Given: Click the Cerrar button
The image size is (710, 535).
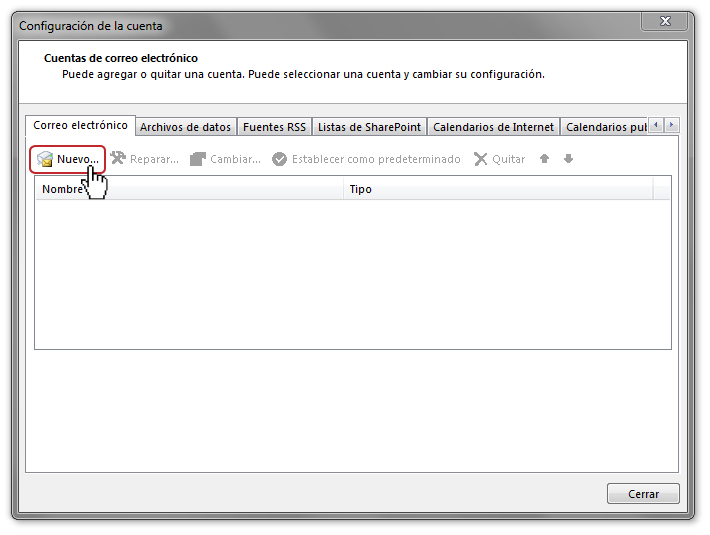Looking at the screenshot, I should point(643,494).
